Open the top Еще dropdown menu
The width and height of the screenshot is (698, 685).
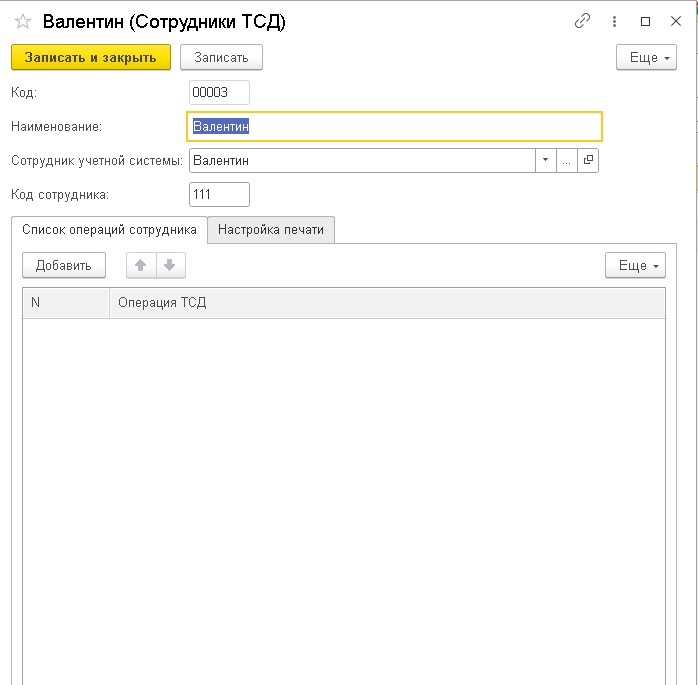tap(646, 57)
